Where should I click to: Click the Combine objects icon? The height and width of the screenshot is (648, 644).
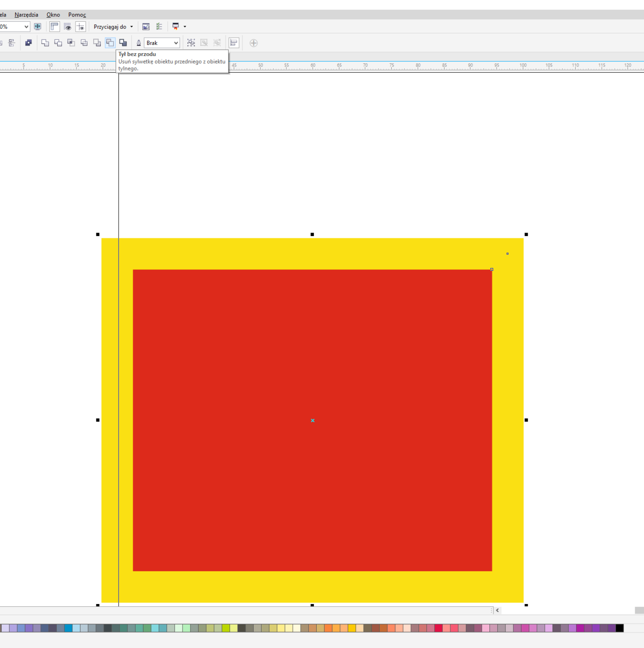28,43
